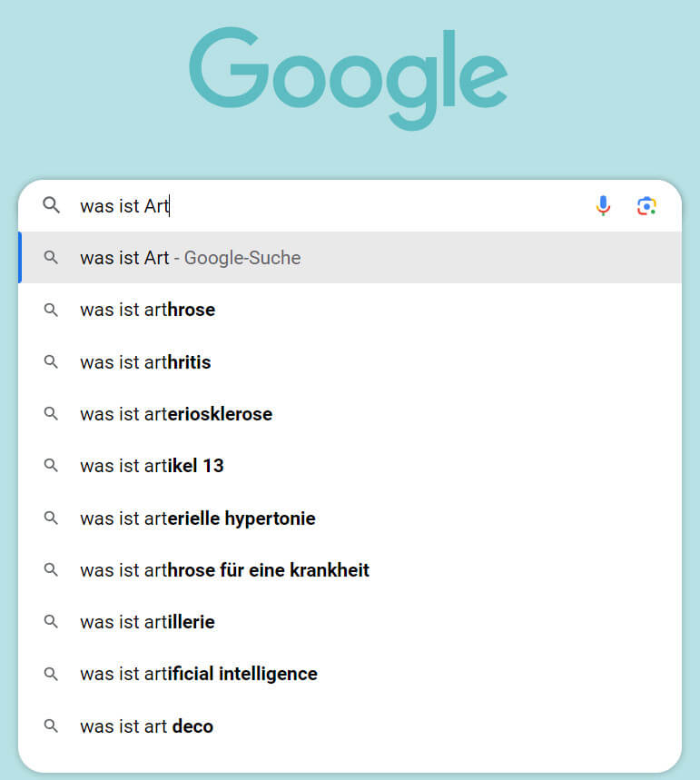Click the search icon beside 'was ist artillerie'
Screen dimensions: 700x780
click(x=51, y=622)
